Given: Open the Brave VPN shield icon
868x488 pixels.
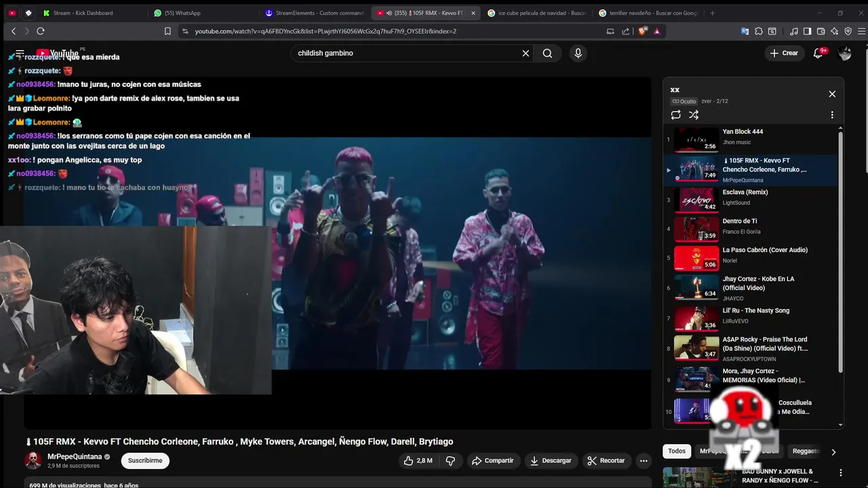Looking at the screenshot, I should [847, 31].
